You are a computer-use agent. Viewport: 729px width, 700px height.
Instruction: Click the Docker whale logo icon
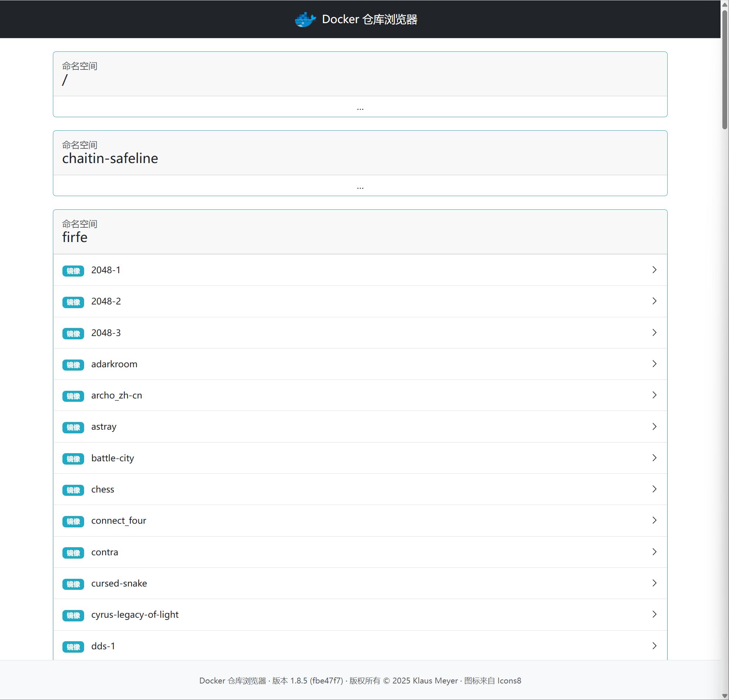[305, 19]
